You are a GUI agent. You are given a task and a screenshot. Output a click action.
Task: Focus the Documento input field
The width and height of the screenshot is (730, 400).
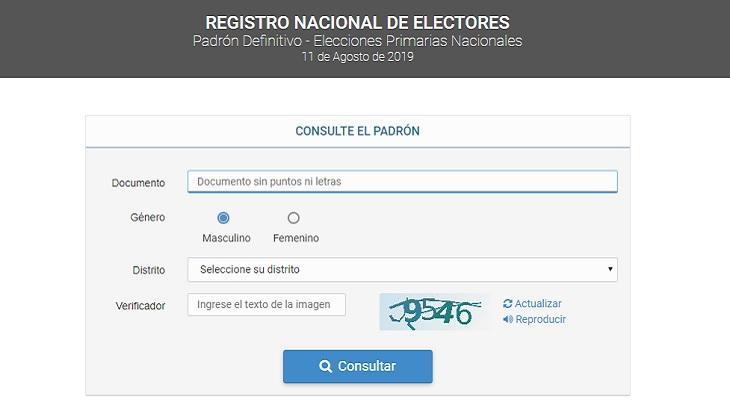pyautogui.click(x=402, y=182)
